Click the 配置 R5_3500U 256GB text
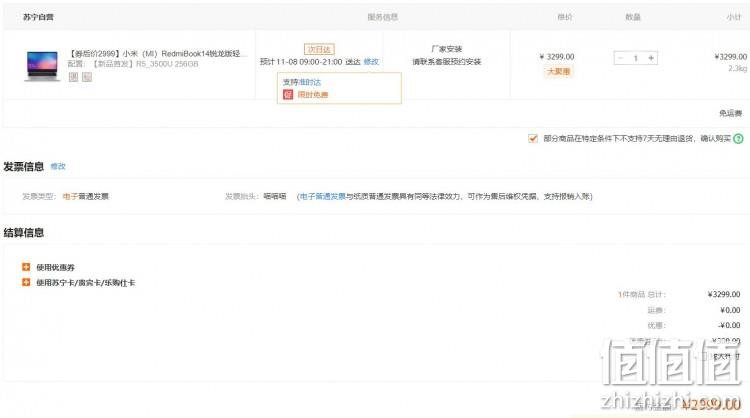The width and height of the screenshot is (750, 418). coord(132,64)
